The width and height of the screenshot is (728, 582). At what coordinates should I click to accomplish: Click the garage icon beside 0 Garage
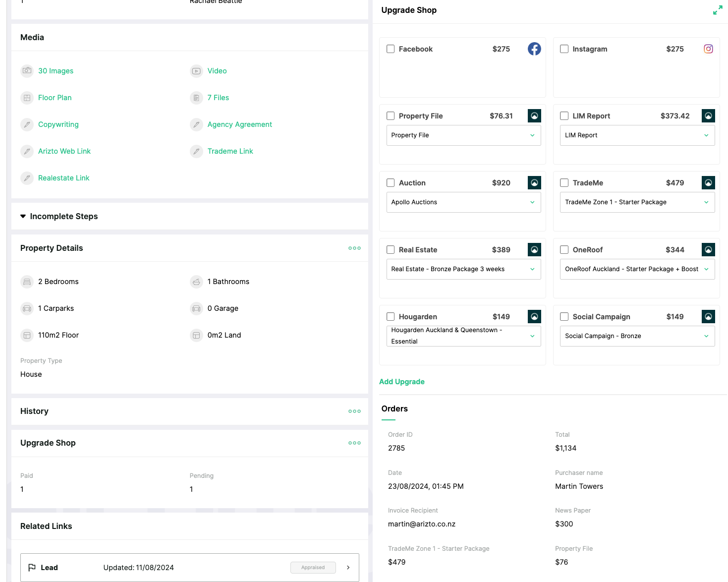pyautogui.click(x=197, y=308)
